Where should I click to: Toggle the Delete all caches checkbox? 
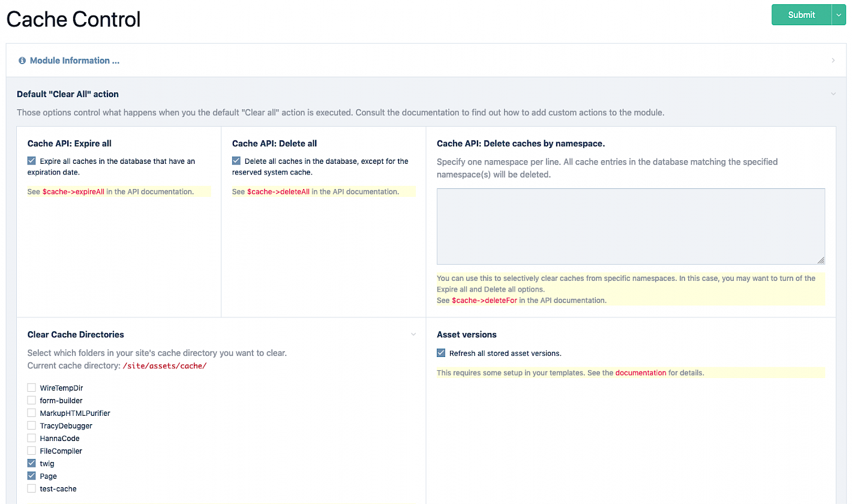pos(236,161)
